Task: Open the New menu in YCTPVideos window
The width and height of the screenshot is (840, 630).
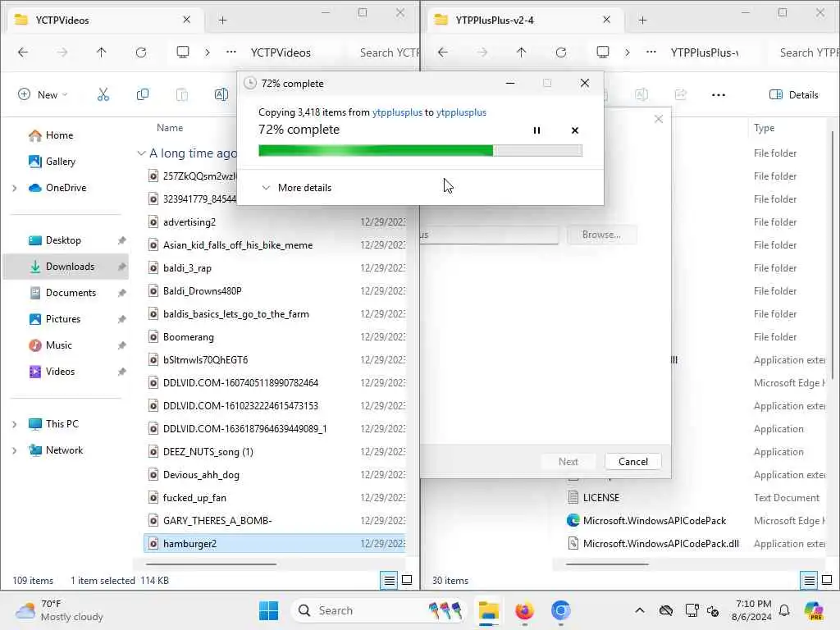Action: (x=43, y=95)
